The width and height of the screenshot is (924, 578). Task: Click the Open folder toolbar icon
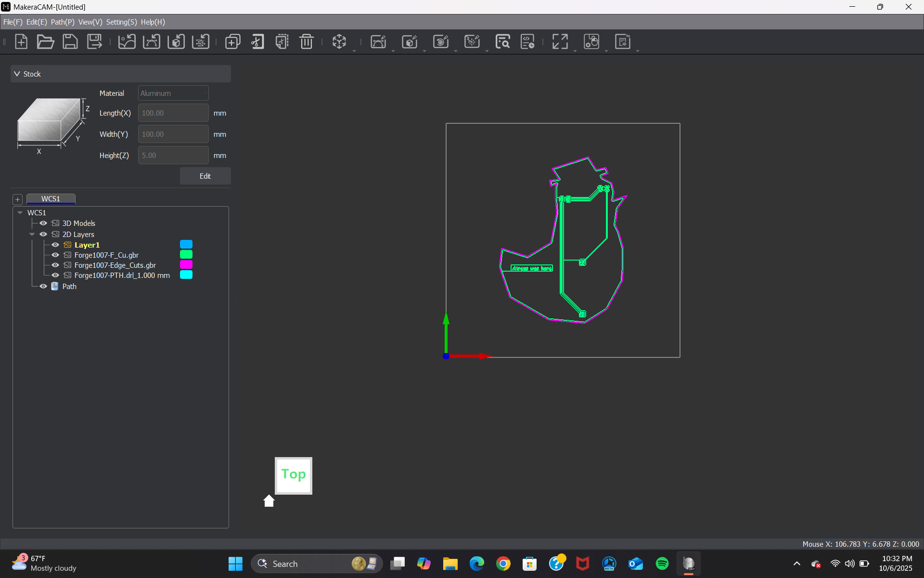pyautogui.click(x=45, y=42)
